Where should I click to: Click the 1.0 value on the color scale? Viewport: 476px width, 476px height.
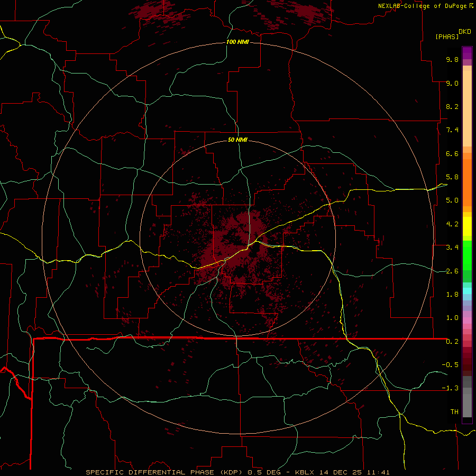click(452, 318)
